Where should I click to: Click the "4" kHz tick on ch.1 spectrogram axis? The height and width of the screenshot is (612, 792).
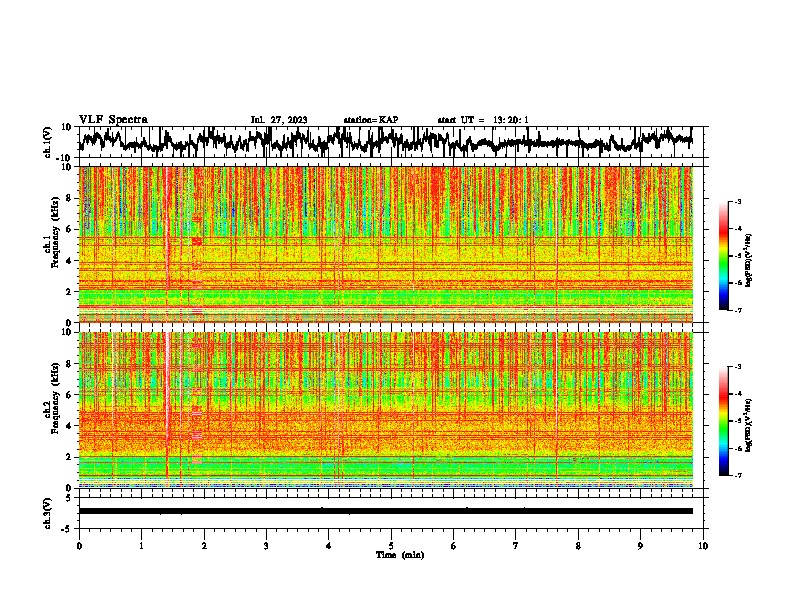coord(69,261)
